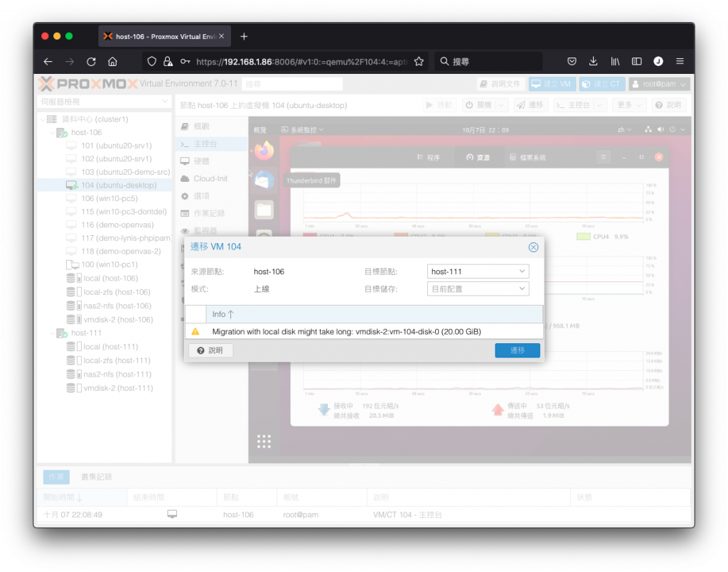Select VM 116 (demo-openvas)
Viewport: 728px width, 572px height.
coord(117,225)
